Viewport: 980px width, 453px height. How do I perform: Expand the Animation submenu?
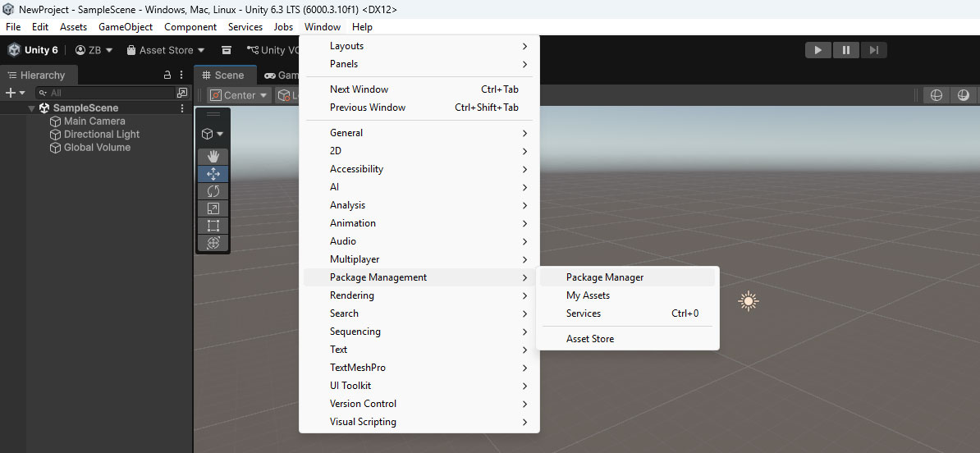(x=419, y=223)
